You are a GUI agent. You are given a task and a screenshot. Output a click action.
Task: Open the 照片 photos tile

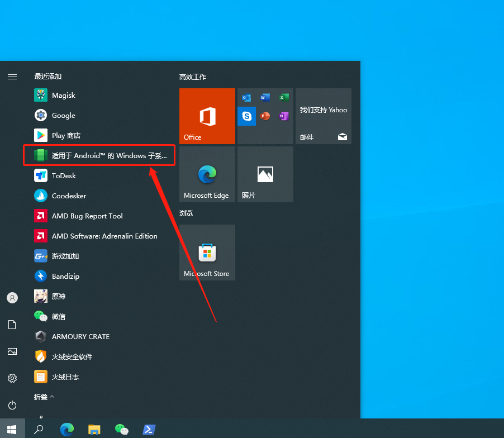265,174
